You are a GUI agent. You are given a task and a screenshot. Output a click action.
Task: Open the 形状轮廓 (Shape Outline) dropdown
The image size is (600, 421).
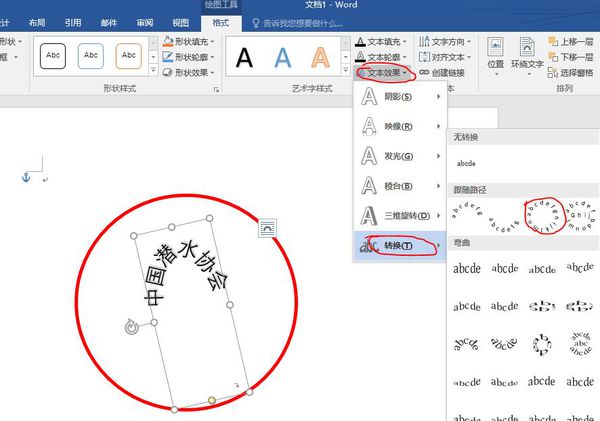pyautogui.click(x=212, y=58)
